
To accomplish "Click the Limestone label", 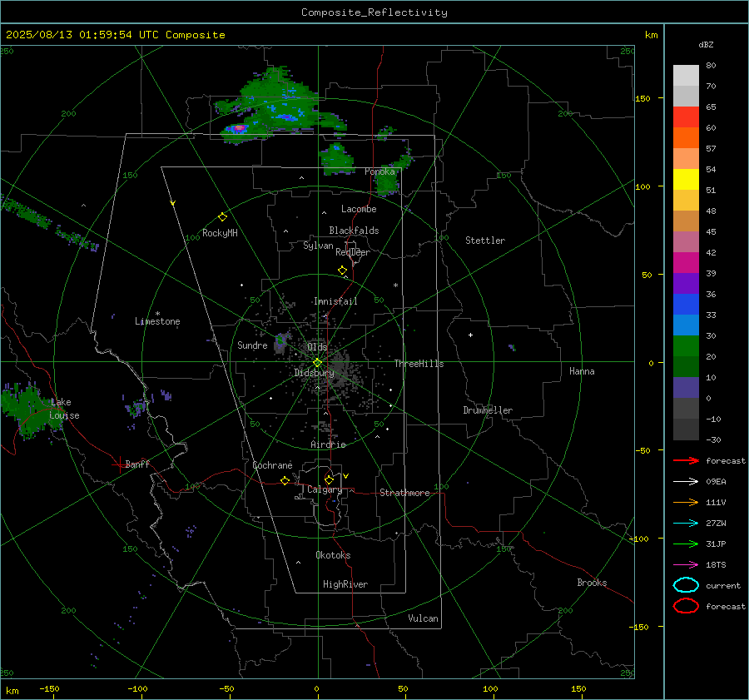I will click(x=157, y=321).
